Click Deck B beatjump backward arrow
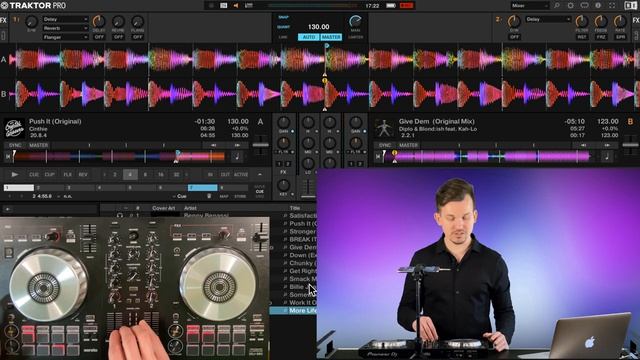 (x=584, y=145)
